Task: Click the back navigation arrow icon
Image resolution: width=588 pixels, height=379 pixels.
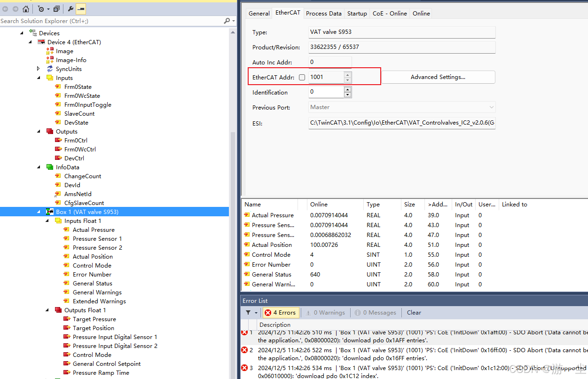Action: point(5,8)
